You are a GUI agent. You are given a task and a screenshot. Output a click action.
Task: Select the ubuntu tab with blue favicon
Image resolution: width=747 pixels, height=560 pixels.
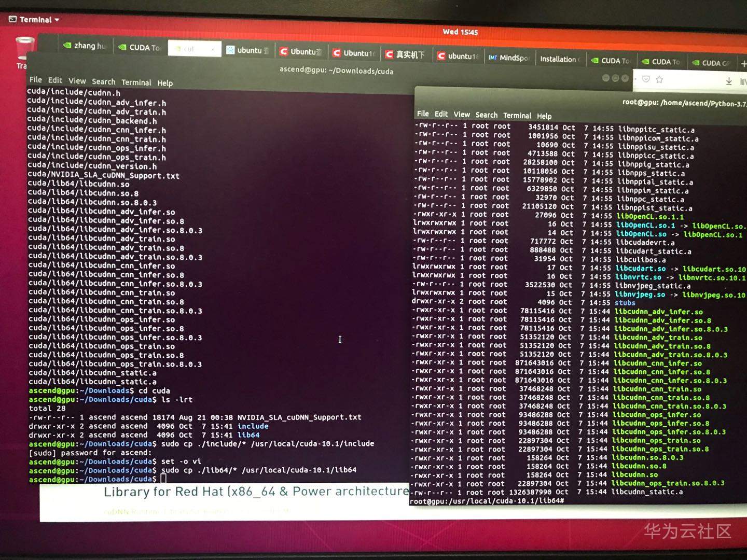pyautogui.click(x=248, y=50)
